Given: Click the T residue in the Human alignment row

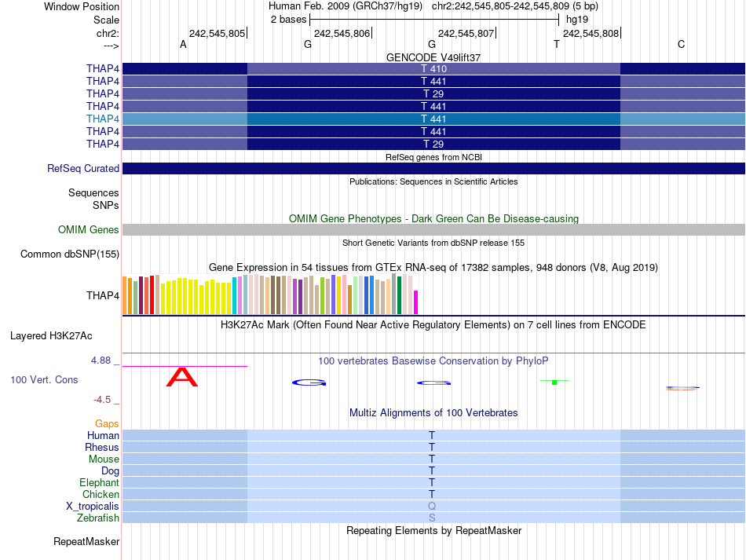Looking at the screenshot, I should (x=432, y=435).
